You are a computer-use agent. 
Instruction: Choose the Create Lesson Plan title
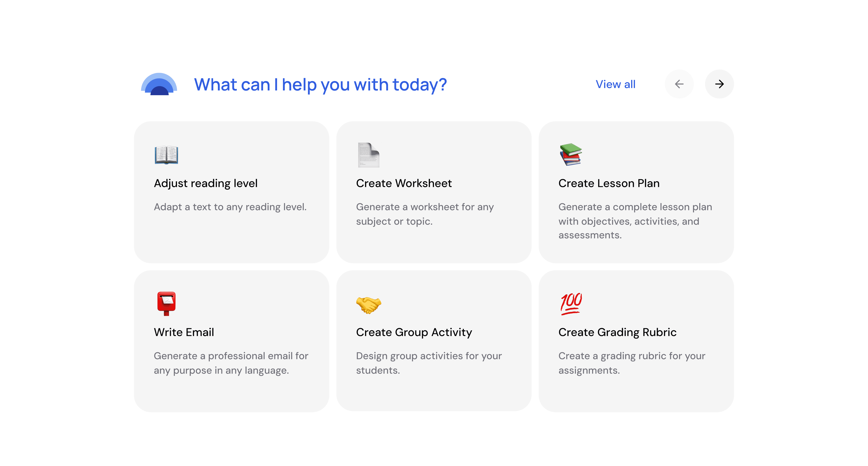609,183
